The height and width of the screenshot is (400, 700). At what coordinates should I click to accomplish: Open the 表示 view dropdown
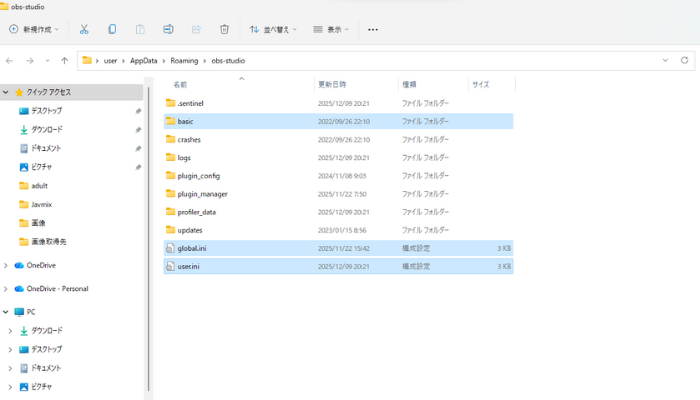pos(331,29)
